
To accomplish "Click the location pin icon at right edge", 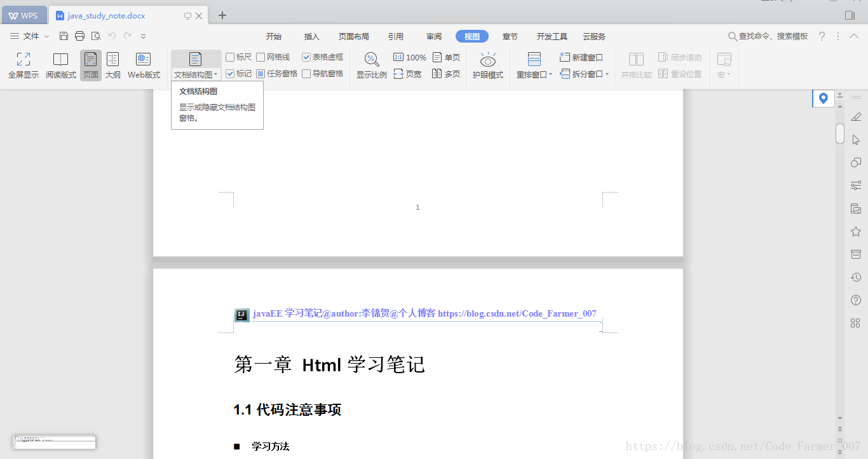I will click(x=824, y=98).
